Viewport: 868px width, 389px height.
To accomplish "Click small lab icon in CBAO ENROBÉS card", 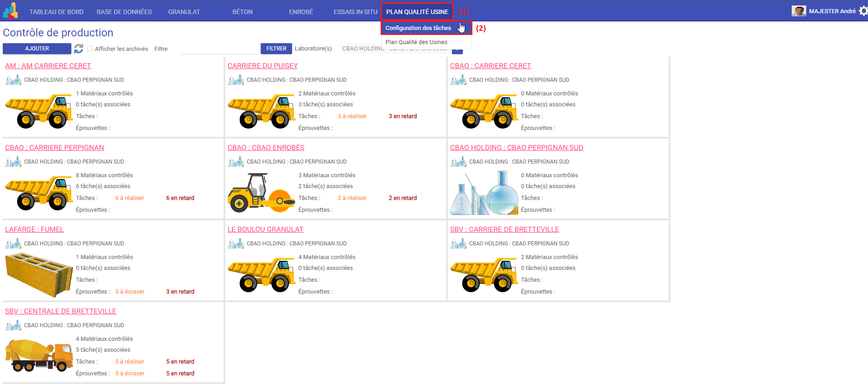I will click(236, 162).
